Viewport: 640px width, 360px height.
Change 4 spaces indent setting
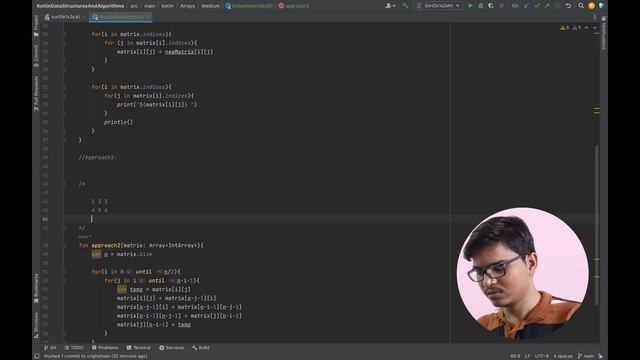[563, 356]
